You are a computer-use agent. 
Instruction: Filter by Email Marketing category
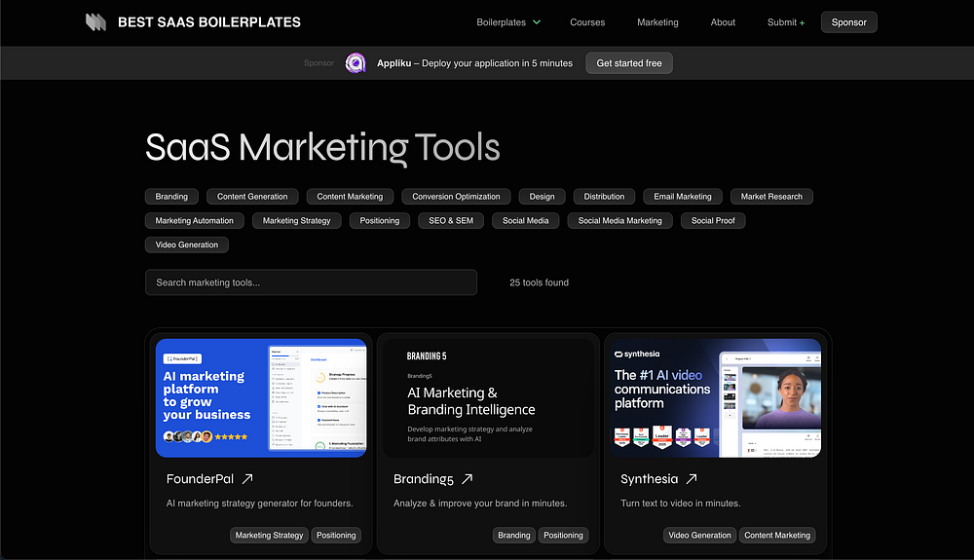coord(683,196)
